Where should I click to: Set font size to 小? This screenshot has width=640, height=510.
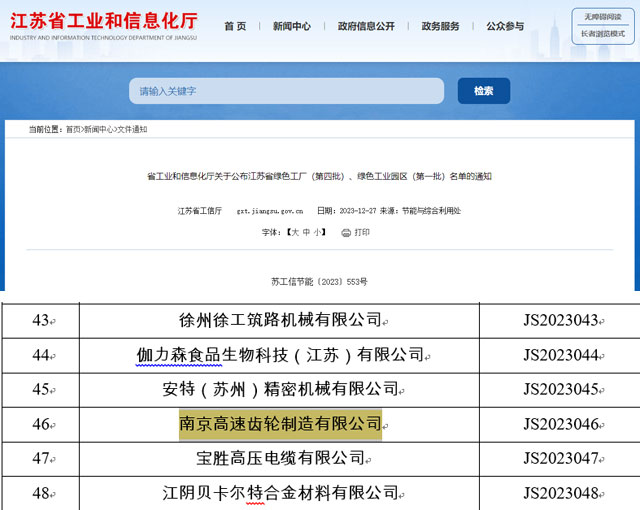point(317,232)
